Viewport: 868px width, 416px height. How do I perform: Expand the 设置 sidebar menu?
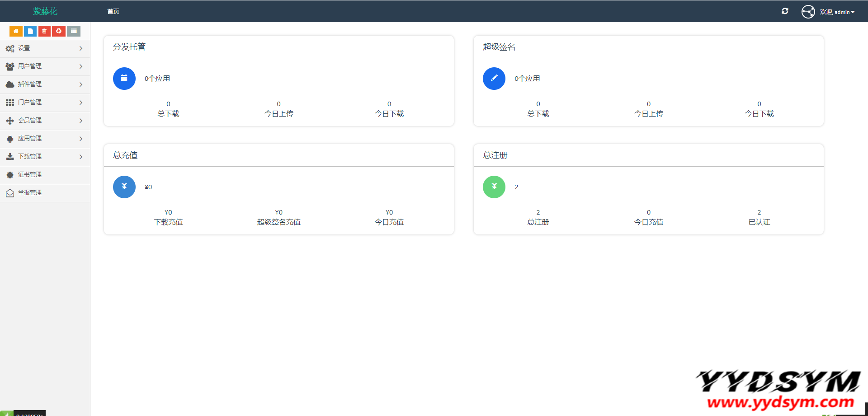[x=44, y=48]
